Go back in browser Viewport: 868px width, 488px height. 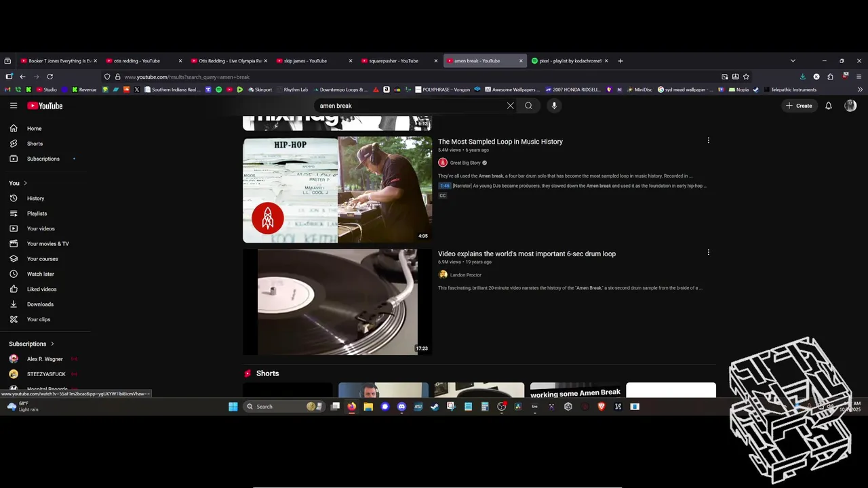click(x=22, y=77)
